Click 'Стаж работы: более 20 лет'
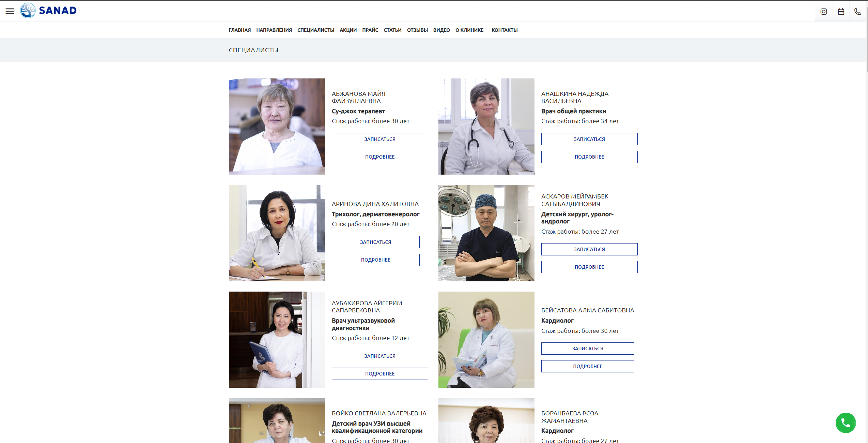The image size is (868, 443). [370, 224]
